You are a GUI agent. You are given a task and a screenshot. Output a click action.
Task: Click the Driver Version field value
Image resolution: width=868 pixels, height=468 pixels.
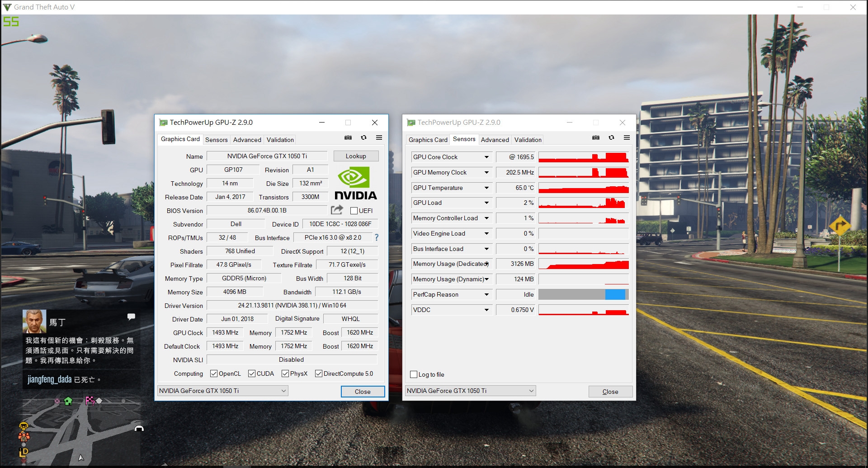(x=292, y=305)
